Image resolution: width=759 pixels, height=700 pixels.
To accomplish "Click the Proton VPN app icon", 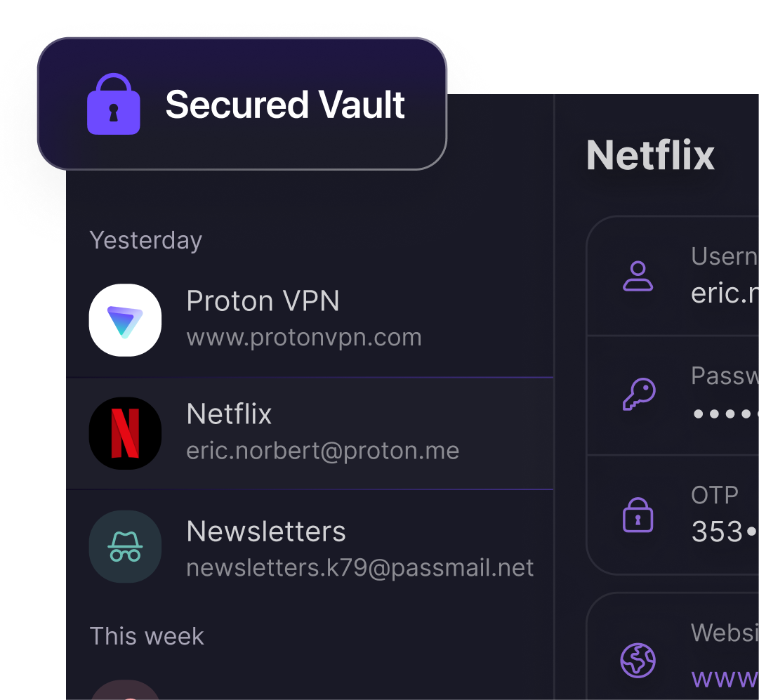I will pyautogui.click(x=125, y=320).
